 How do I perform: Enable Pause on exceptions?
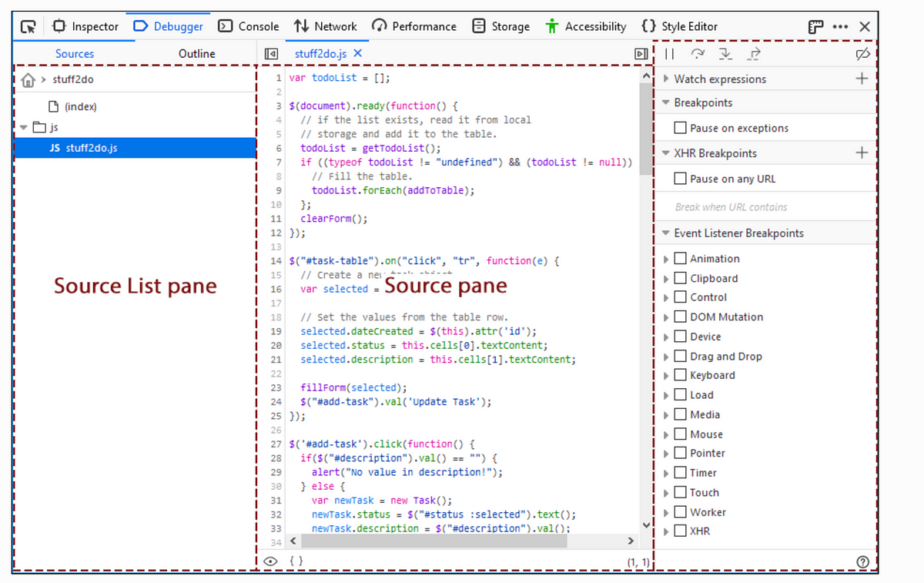[x=681, y=128]
